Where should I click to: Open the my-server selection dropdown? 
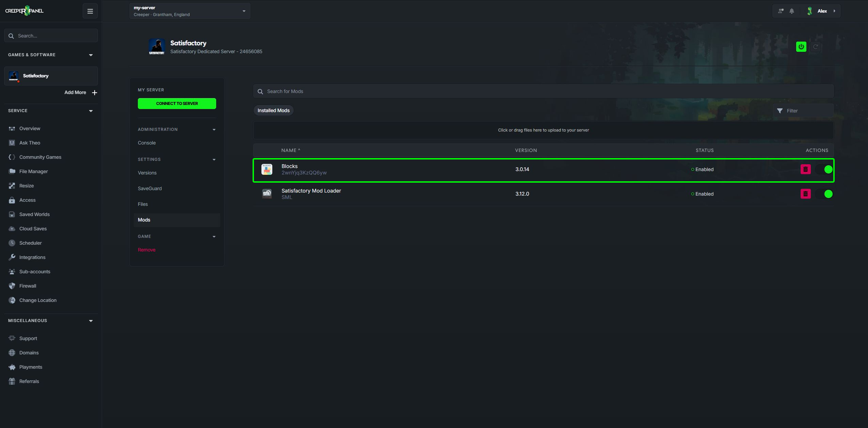[x=190, y=11]
